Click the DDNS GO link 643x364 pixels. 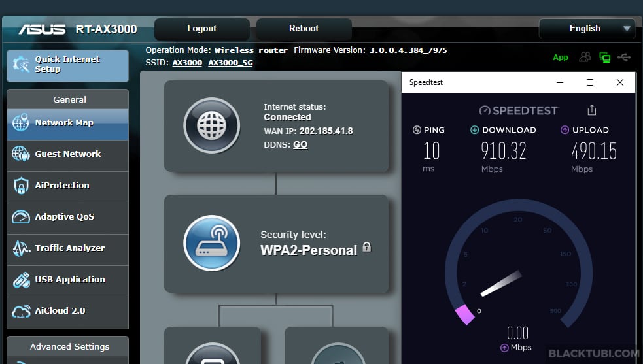pyautogui.click(x=300, y=144)
